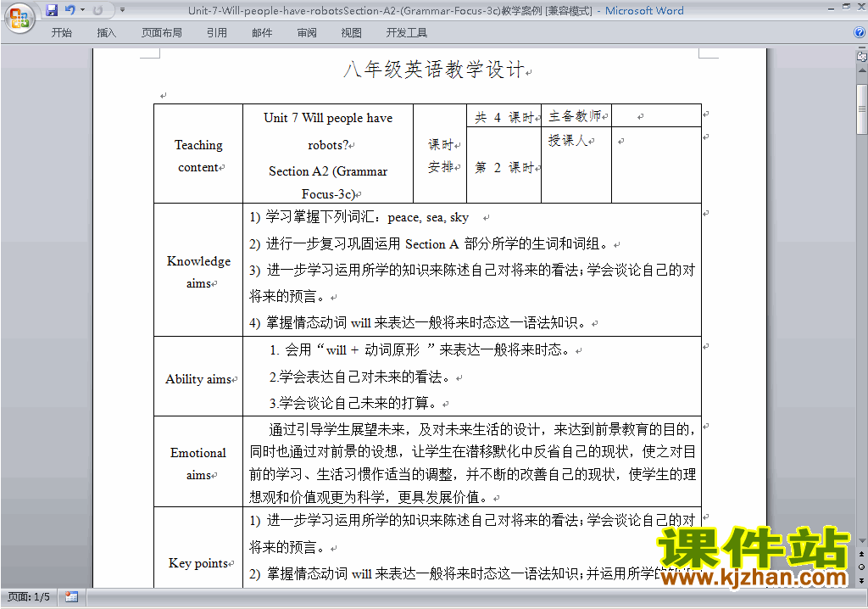Switch to the 页面布局 tab

pyautogui.click(x=162, y=33)
